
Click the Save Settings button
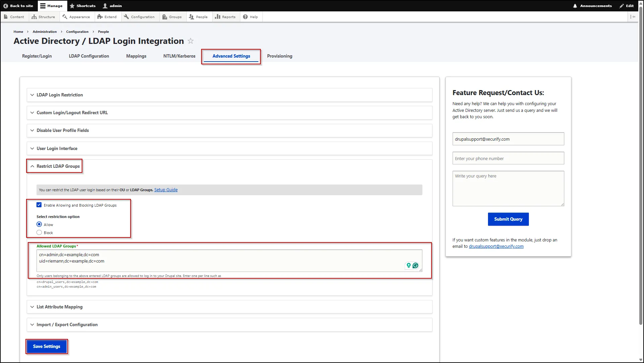(47, 346)
